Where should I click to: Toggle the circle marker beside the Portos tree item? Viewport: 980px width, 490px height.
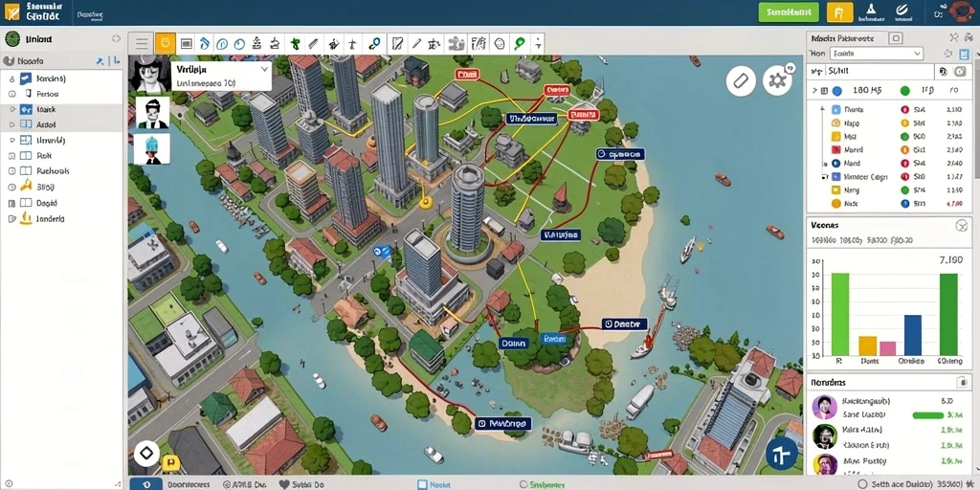click(11, 94)
